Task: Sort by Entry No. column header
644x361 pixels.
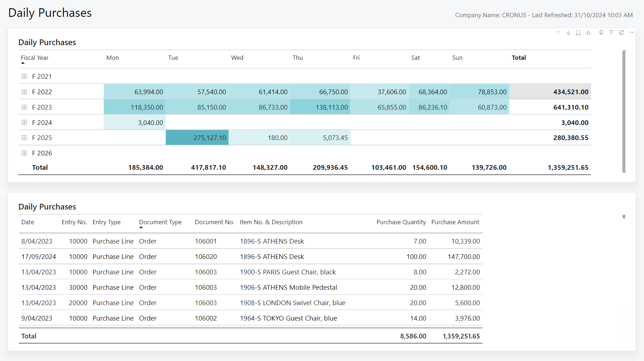Action: click(74, 222)
